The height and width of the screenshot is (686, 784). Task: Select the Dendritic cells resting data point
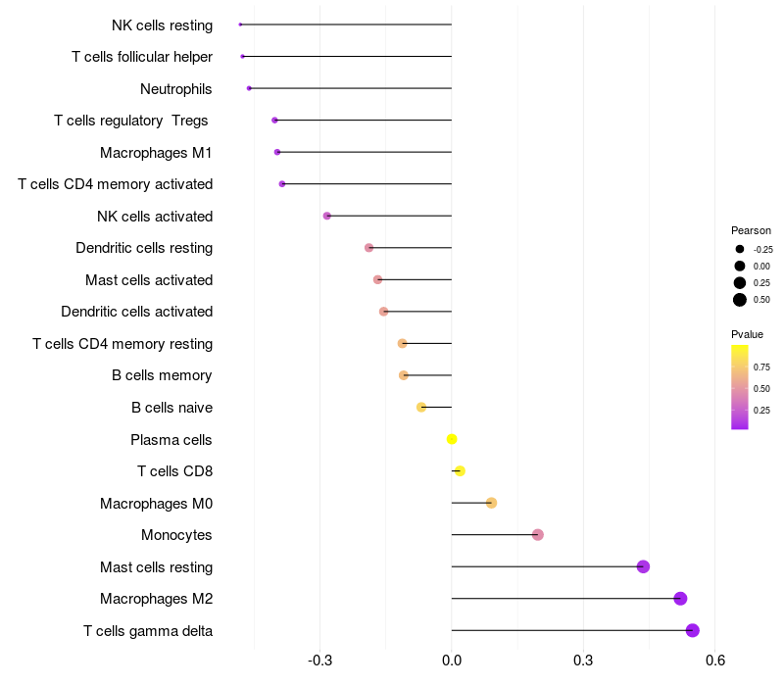point(369,248)
